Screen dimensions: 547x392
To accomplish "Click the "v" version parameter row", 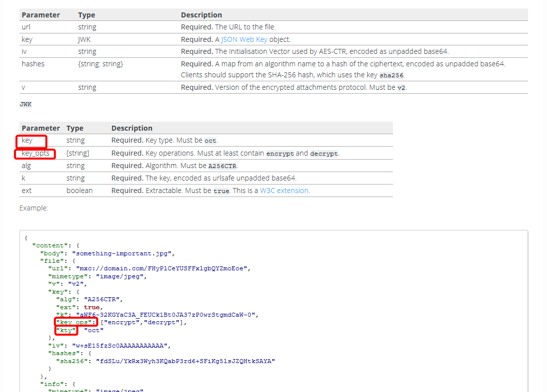I will 22,87.
